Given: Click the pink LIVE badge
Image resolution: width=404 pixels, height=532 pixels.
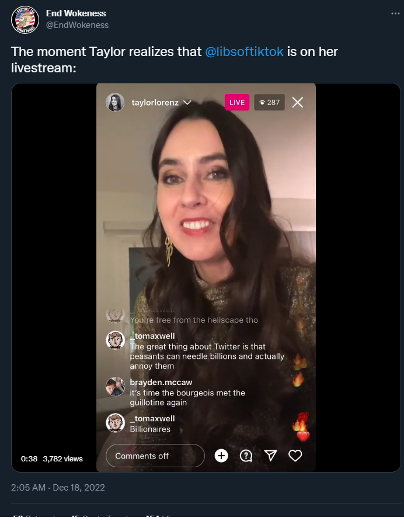Looking at the screenshot, I should coord(237,103).
